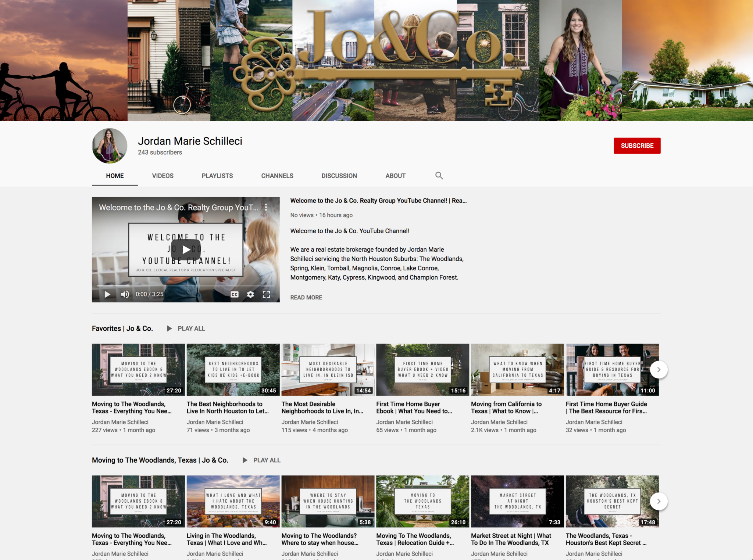The image size is (753, 560).
Task: Click title 'Market Street at Night | What To Do'
Action: click(511, 539)
